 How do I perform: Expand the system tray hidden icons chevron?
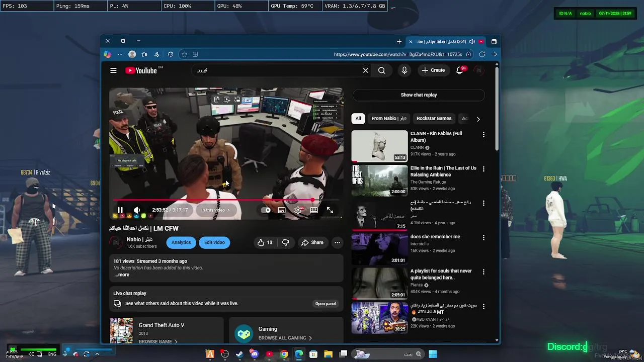click(97, 354)
